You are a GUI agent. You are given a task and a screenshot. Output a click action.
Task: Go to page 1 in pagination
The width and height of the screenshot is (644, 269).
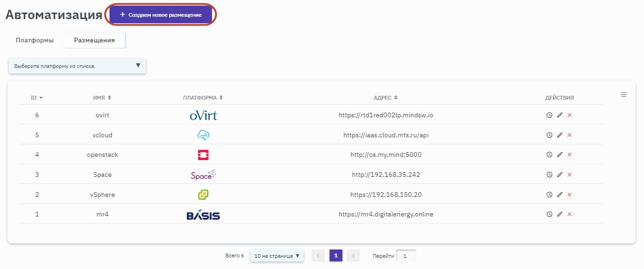(336, 256)
